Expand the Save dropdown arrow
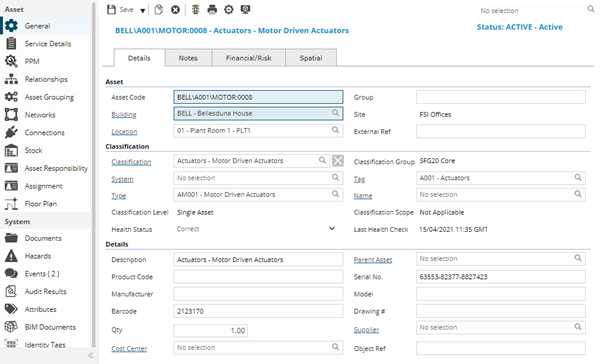The height and width of the screenshot is (364, 600). coord(142,11)
